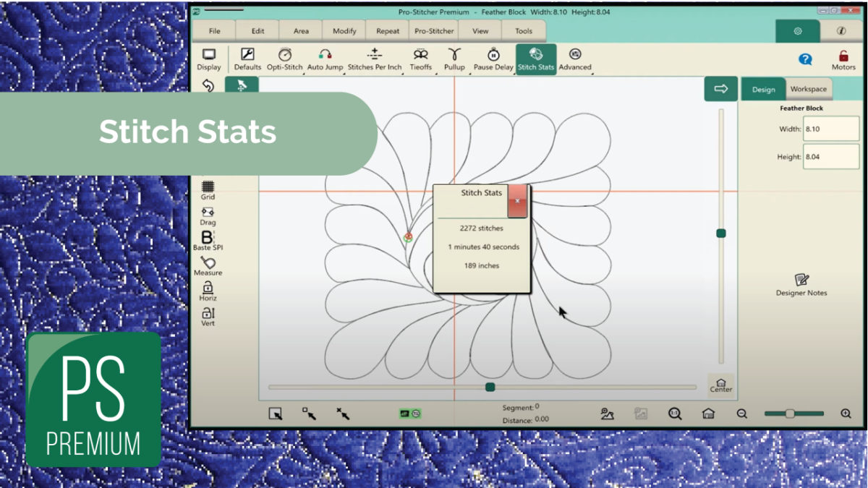Toggle the Grid display
The image size is (868, 488).
[208, 189]
